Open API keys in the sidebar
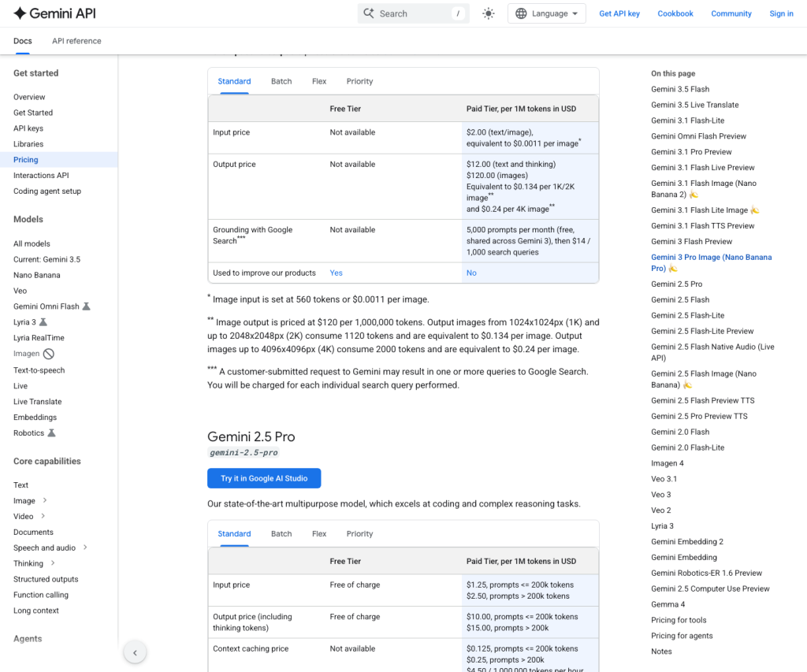The image size is (807, 672). point(28,128)
